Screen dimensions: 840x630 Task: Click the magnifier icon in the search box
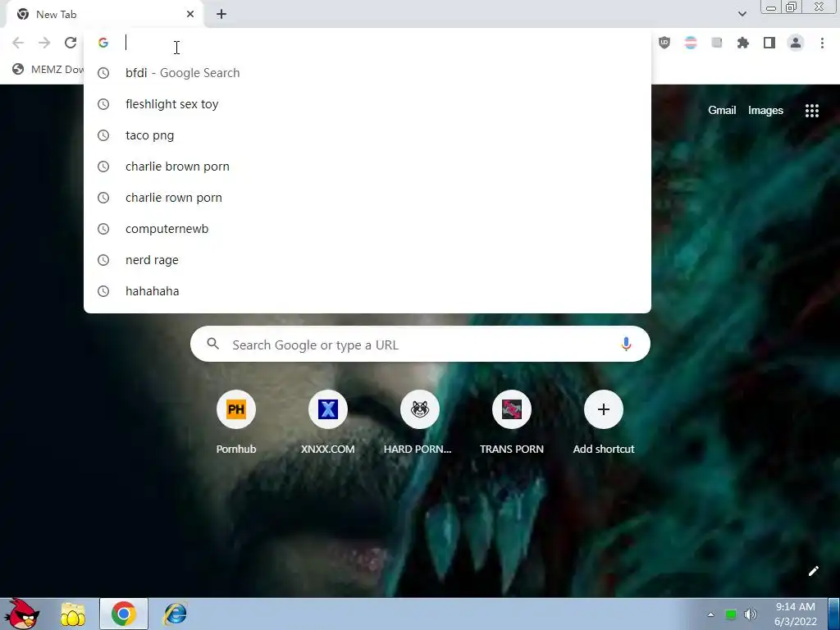pyautogui.click(x=212, y=344)
